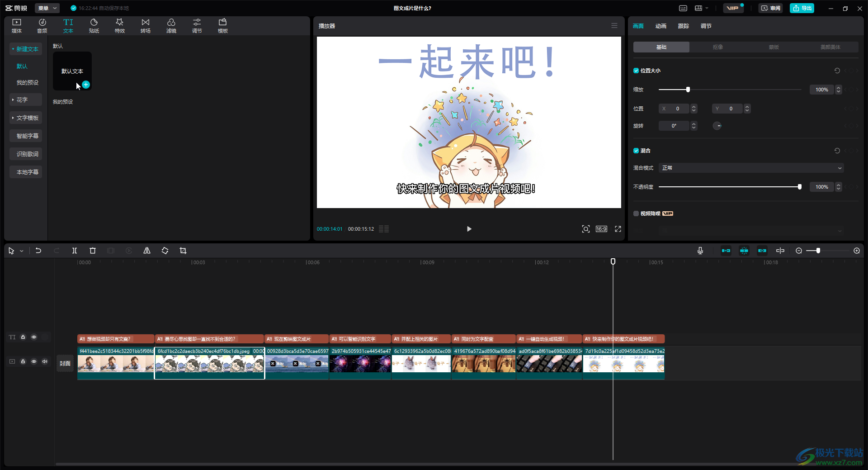This screenshot has height=470, width=868.
Task: Zoom in timeline with plus icon
Action: pos(857,251)
